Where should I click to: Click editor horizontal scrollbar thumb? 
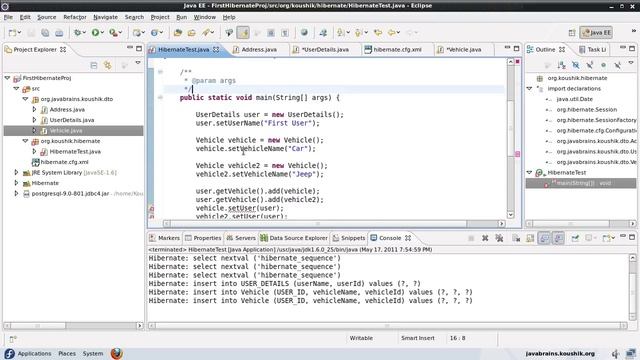318,223
